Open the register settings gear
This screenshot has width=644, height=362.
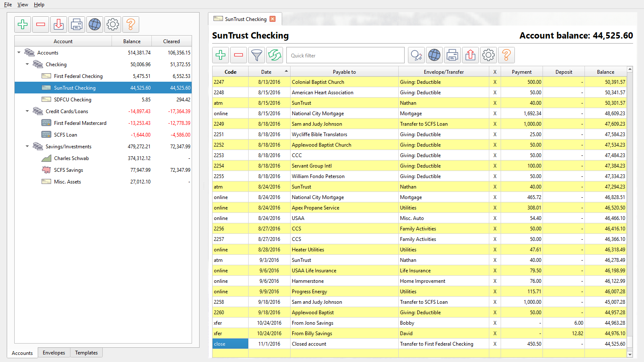click(488, 55)
